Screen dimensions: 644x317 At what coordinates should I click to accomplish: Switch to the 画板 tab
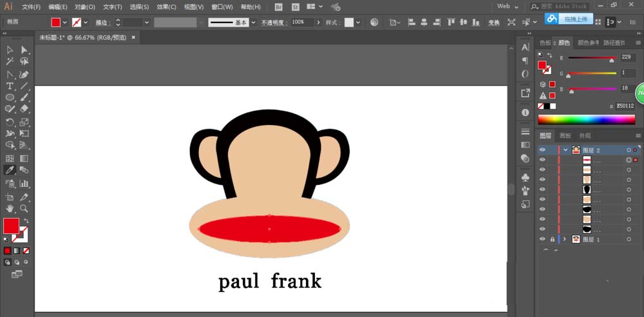click(x=565, y=136)
